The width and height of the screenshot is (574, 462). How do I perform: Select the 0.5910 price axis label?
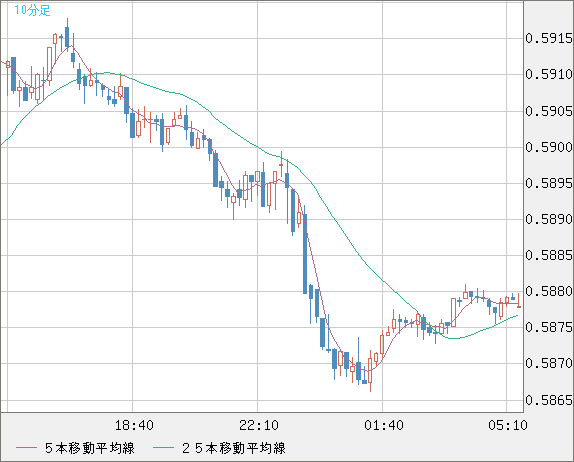point(549,74)
